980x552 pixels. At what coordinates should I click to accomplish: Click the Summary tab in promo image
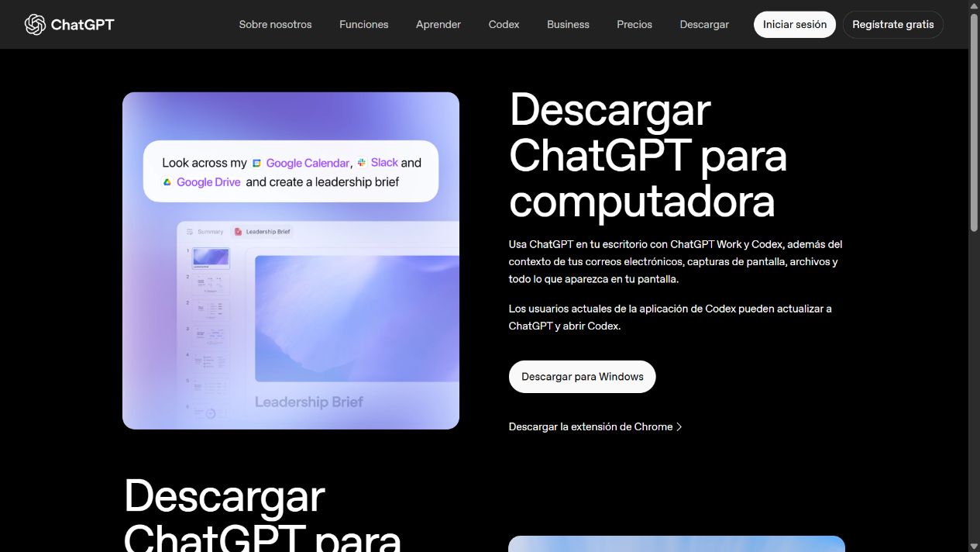point(205,232)
